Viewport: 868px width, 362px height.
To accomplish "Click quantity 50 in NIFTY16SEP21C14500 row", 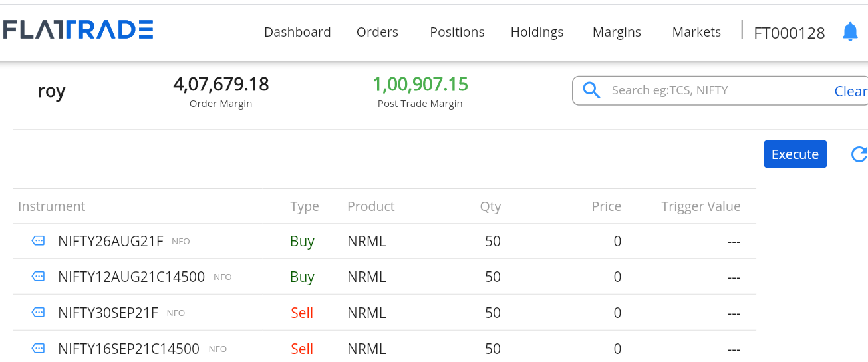I will point(493,349).
